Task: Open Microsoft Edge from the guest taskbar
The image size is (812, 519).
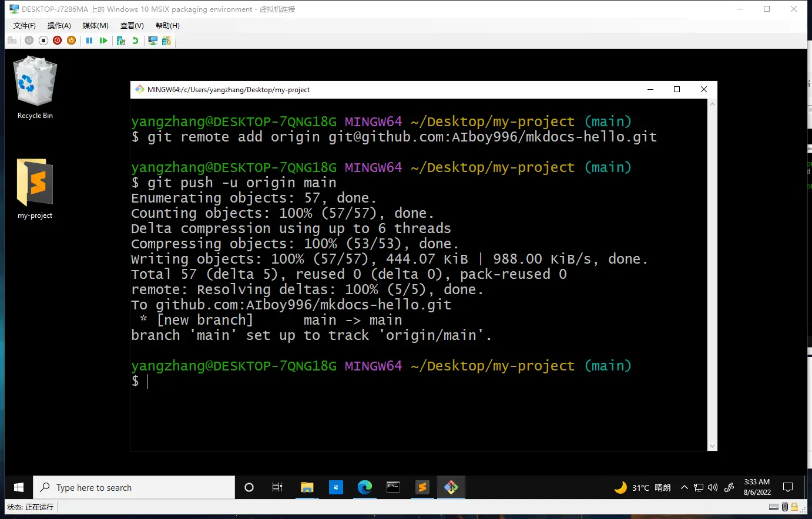Action: click(365, 487)
